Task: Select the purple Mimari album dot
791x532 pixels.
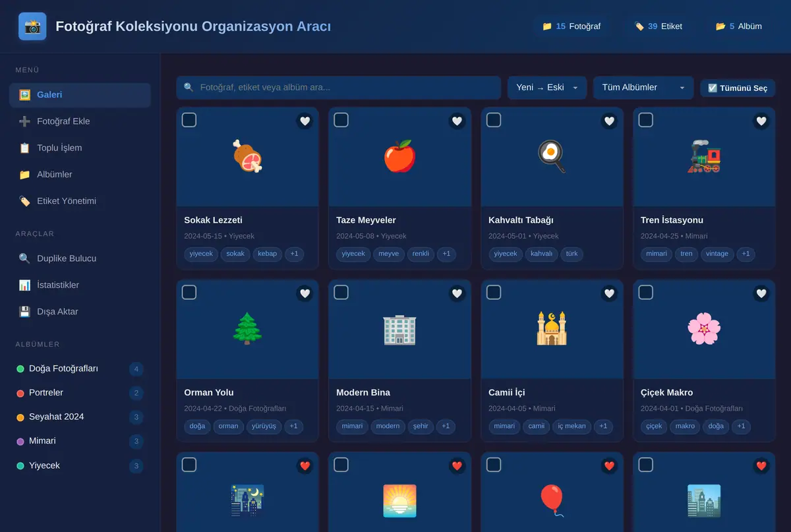Action: tap(20, 441)
